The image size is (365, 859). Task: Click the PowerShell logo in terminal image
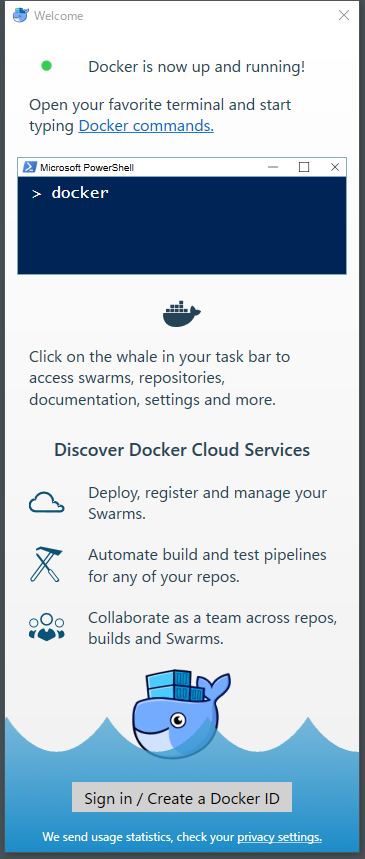(x=30, y=167)
